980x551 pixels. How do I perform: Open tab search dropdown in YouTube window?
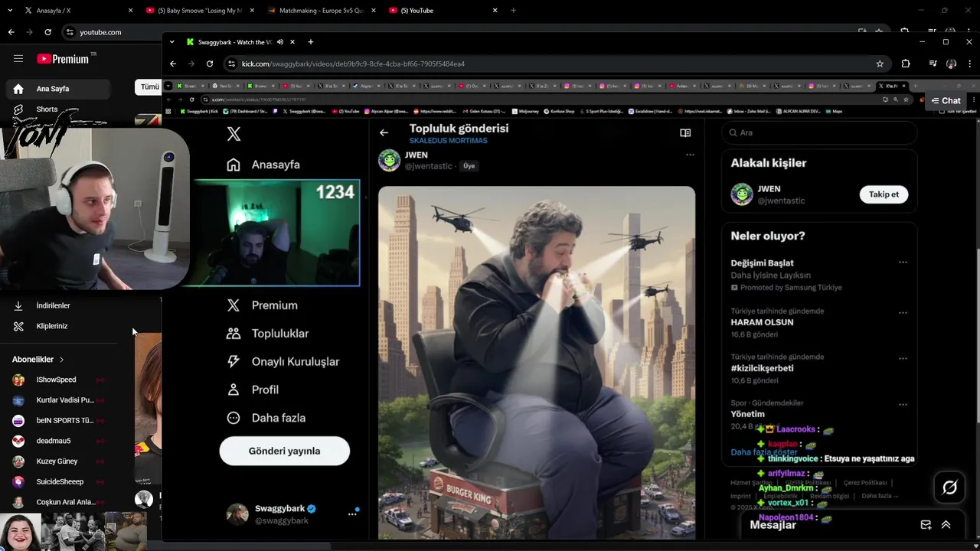click(x=9, y=11)
